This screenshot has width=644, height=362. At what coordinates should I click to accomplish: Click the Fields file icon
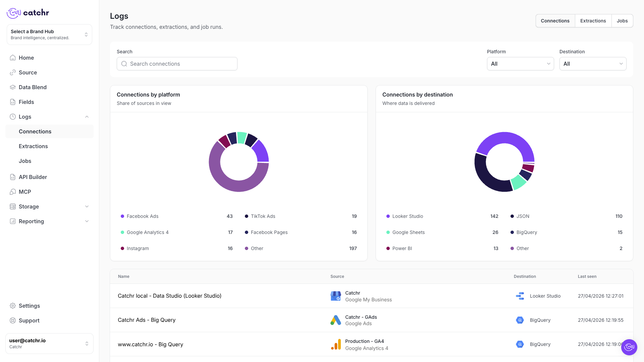click(13, 102)
